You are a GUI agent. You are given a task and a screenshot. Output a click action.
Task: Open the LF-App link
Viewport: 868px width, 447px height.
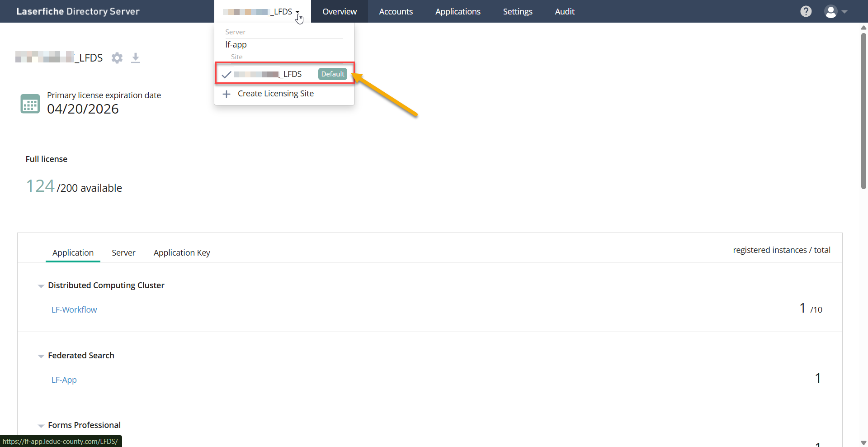click(64, 380)
